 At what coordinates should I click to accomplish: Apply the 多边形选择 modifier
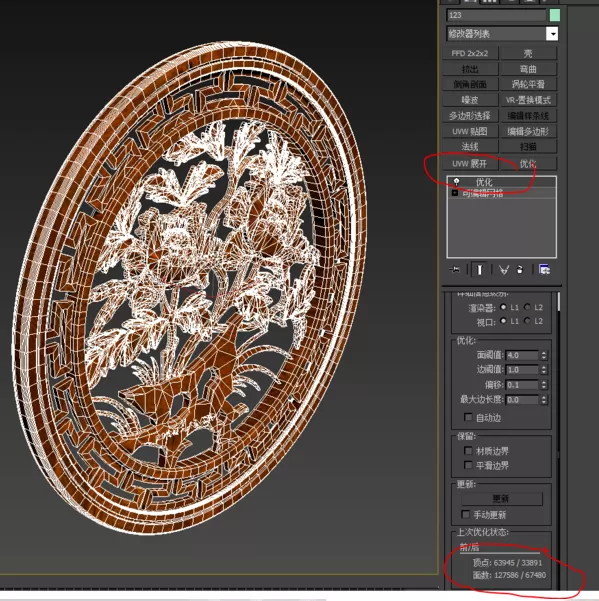[470, 116]
